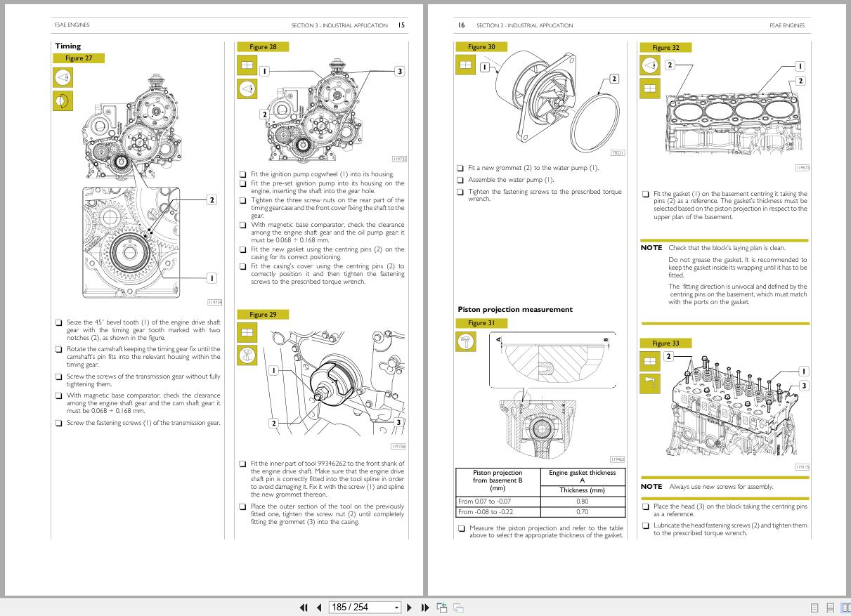Click the upper symbol icon under Figure 27
The image size is (851, 616).
pos(63,77)
